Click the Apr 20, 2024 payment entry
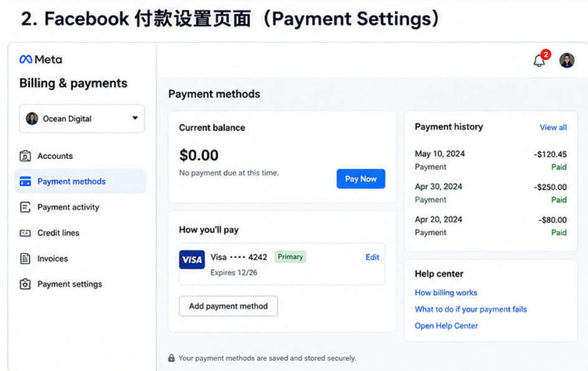This screenshot has width=588, height=371. 490,226
